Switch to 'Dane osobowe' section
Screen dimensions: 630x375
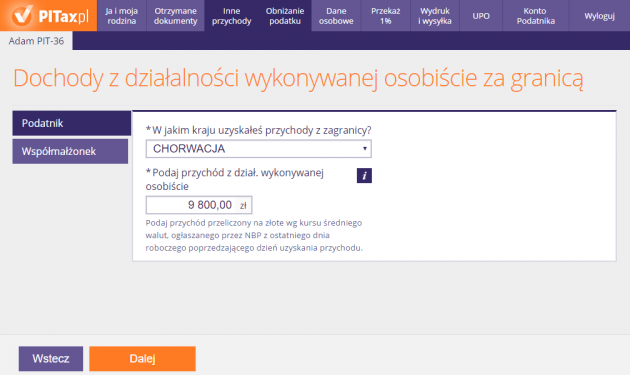(x=336, y=16)
